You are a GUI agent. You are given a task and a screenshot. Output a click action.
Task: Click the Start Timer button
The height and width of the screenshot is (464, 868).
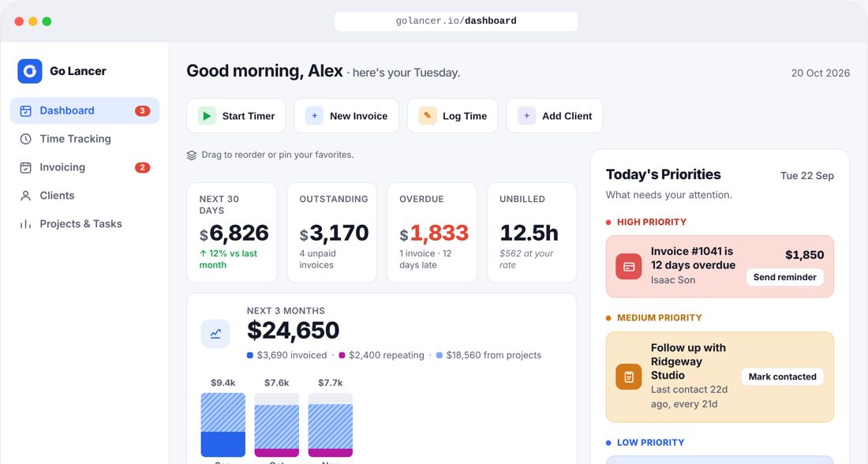point(237,116)
